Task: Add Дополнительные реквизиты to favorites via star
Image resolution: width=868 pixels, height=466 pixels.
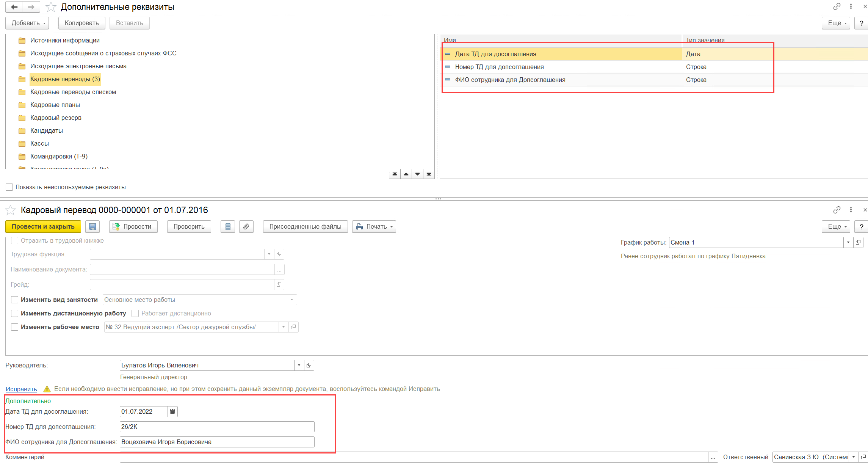Action: tap(51, 7)
